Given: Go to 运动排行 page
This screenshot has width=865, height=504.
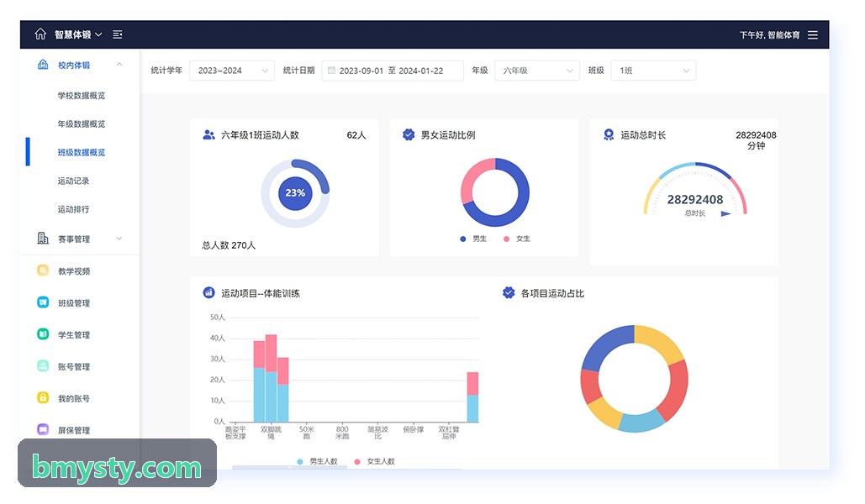Looking at the screenshot, I should 73,209.
